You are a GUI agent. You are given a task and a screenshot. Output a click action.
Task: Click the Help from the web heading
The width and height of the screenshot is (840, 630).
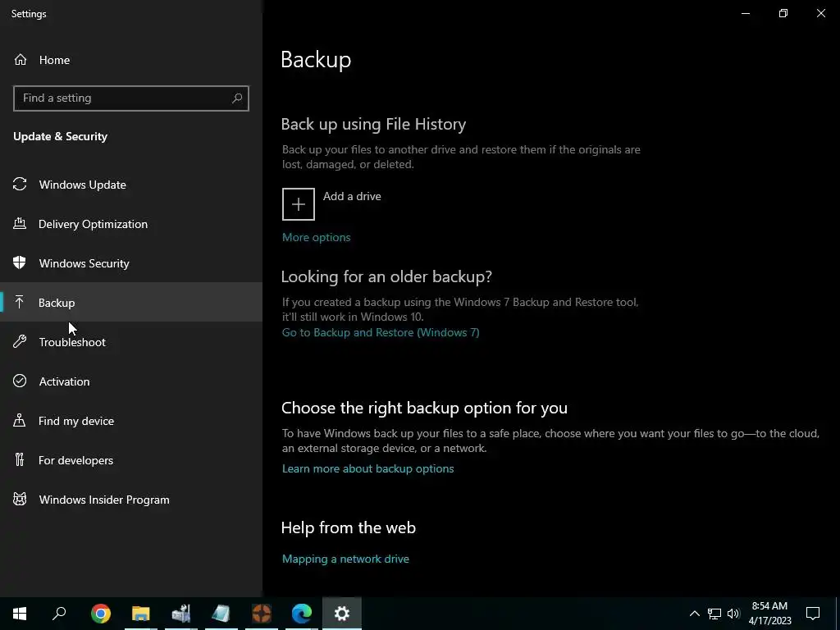pos(348,527)
